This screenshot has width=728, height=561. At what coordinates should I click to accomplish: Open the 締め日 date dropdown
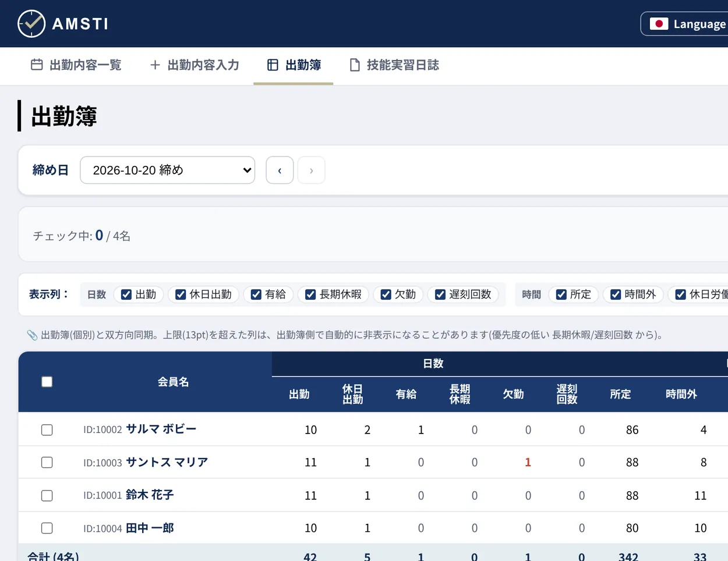pos(168,170)
